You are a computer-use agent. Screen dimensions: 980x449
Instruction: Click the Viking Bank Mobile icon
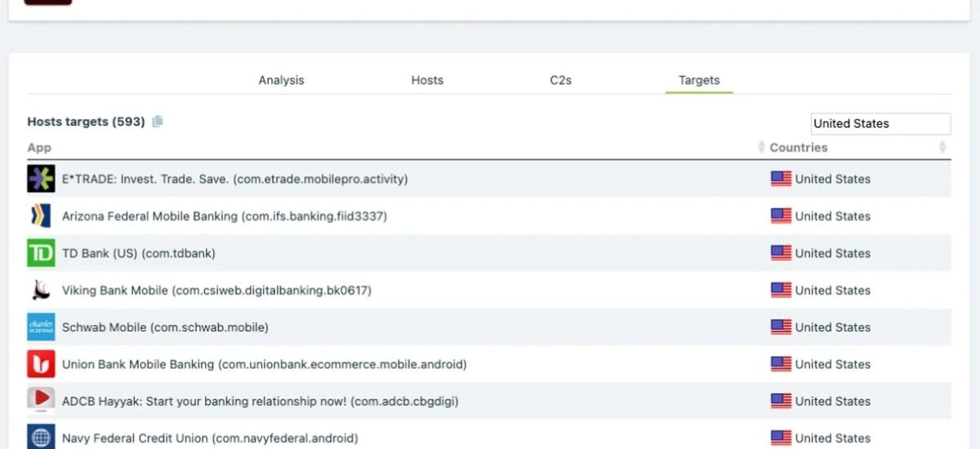[x=41, y=290]
